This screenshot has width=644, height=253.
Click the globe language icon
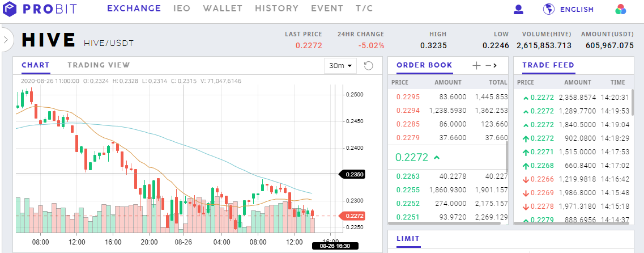549,9
